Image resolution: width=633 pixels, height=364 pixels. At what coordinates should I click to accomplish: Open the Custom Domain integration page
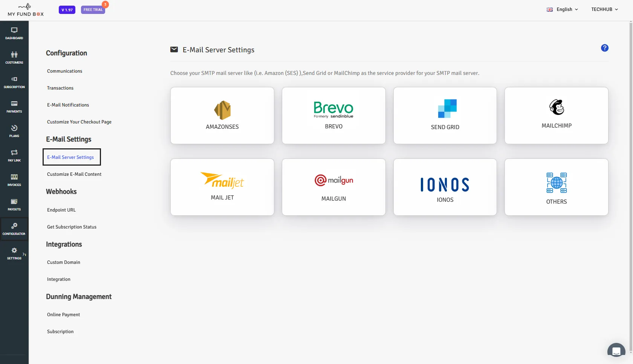click(64, 262)
